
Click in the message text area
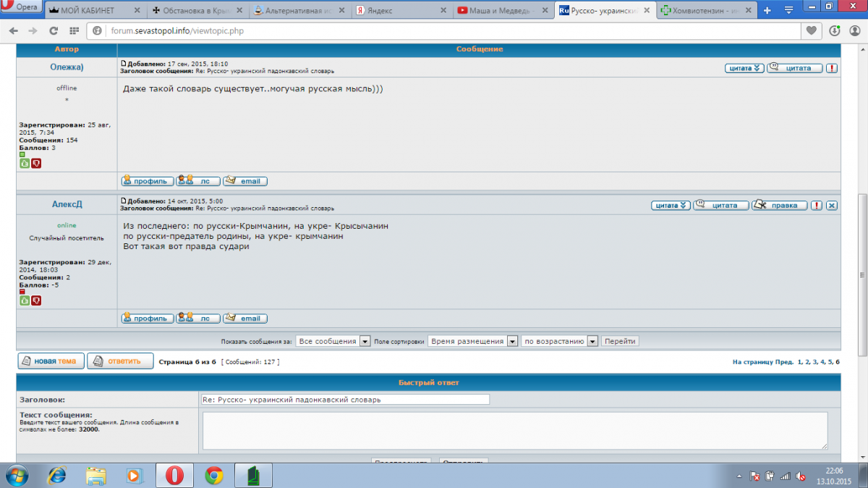(x=515, y=431)
